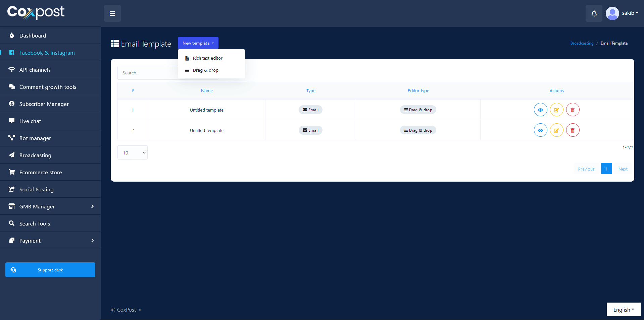Screen dimensions: 644x320
Task: Click the Subscriber Manager user icon
Action: (x=12, y=104)
